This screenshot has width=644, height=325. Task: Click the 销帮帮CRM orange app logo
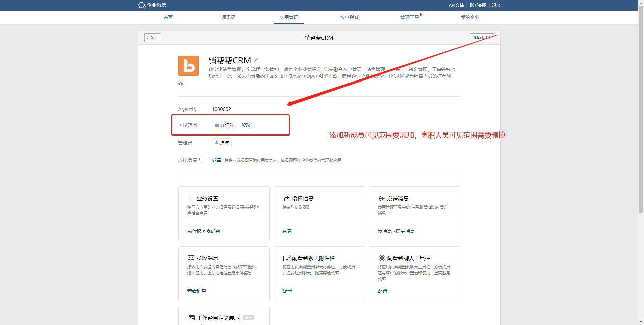coord(189,66)
